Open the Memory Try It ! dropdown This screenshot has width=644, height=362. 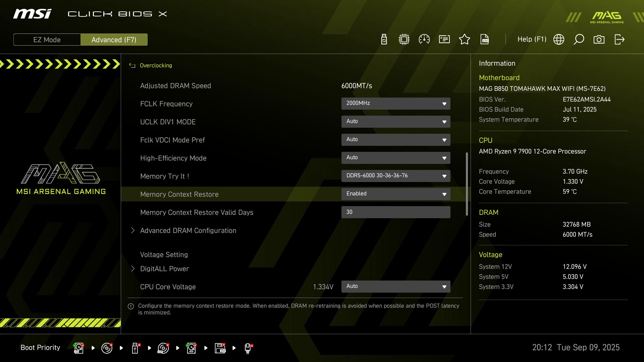coord(396,176)
